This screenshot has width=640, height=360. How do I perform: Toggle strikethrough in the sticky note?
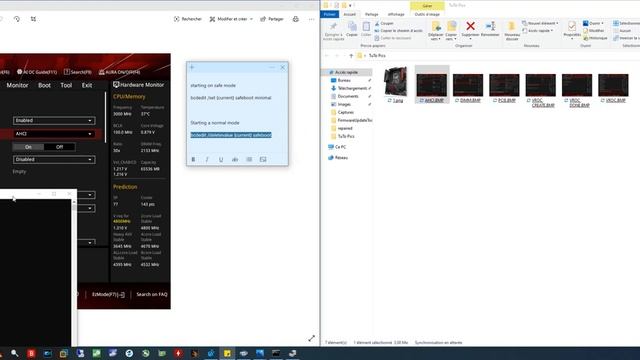tap(235, 160)
